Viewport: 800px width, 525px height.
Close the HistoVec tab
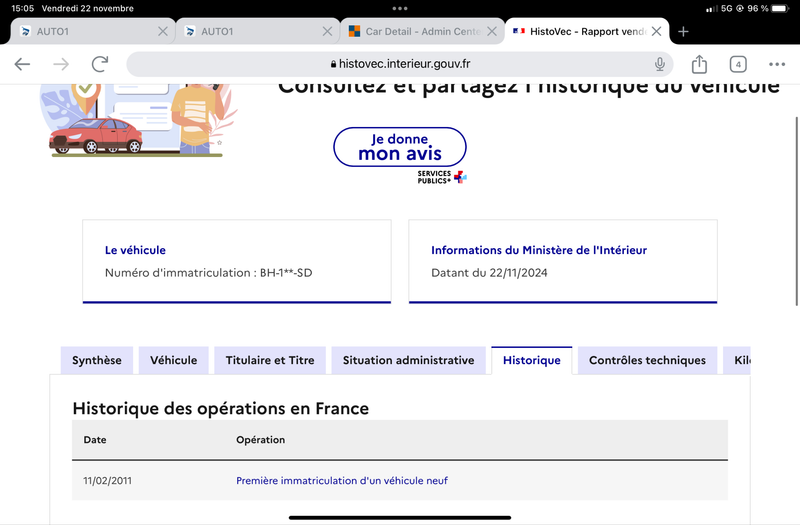[657, 32]
